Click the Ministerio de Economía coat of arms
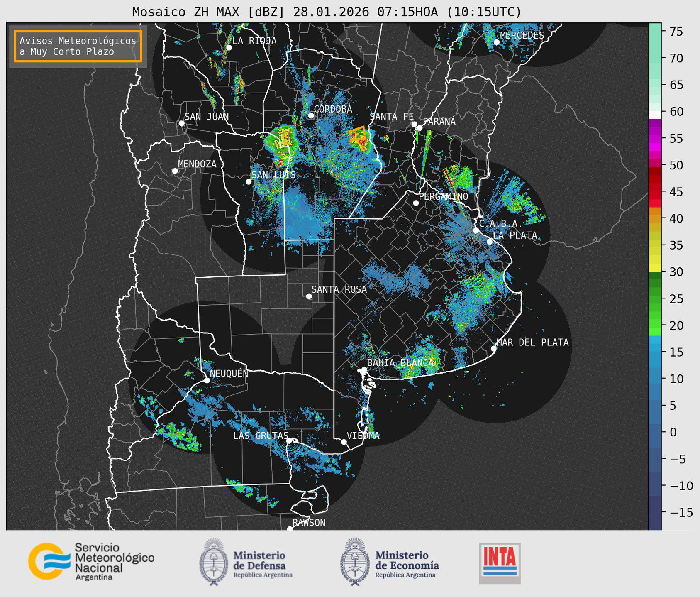Screen dimensions: 700x597 [x=355, y=562]
